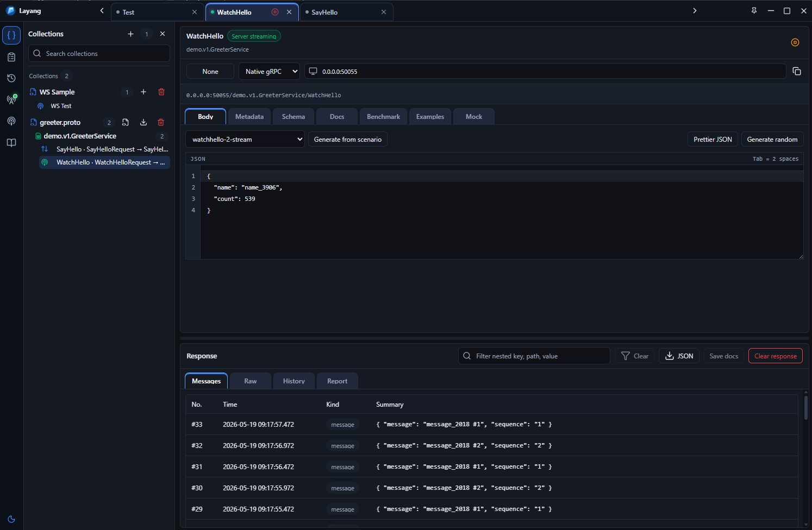Download response as JSON

[679, 356]
